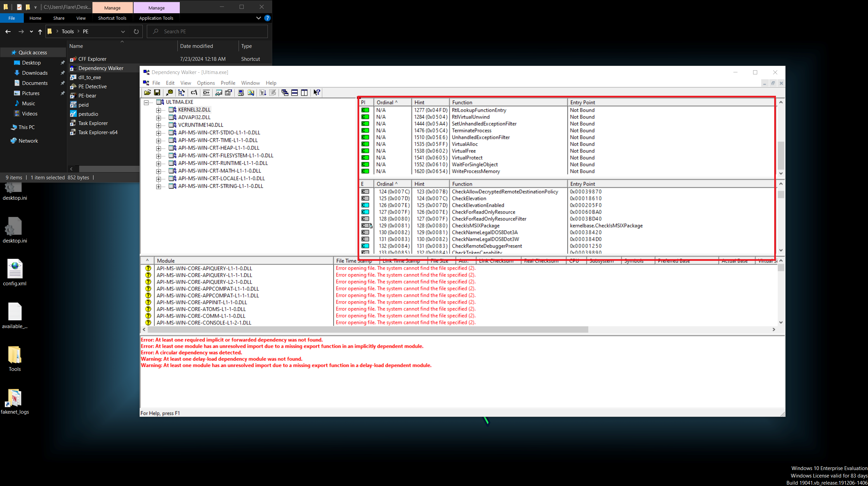This screenshot has width=868, height=486.
Task: Open the module Properties toolbar icon
Action: click(228, 92)
